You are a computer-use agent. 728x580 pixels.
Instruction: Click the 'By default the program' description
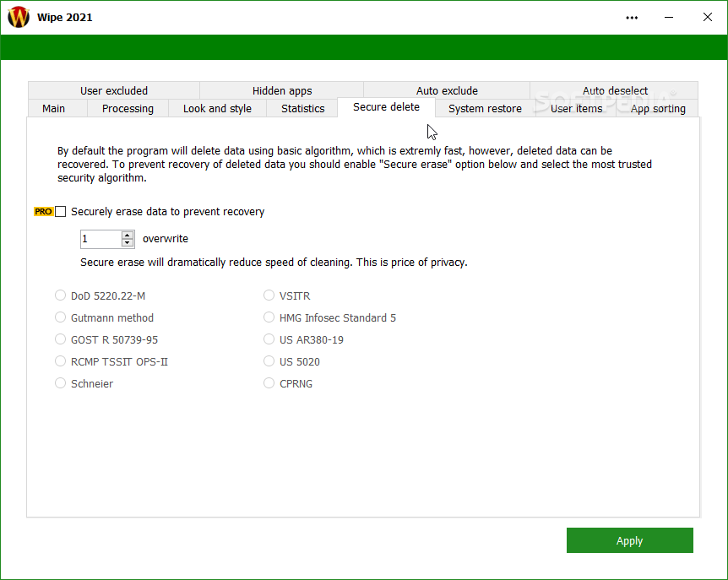355,165
